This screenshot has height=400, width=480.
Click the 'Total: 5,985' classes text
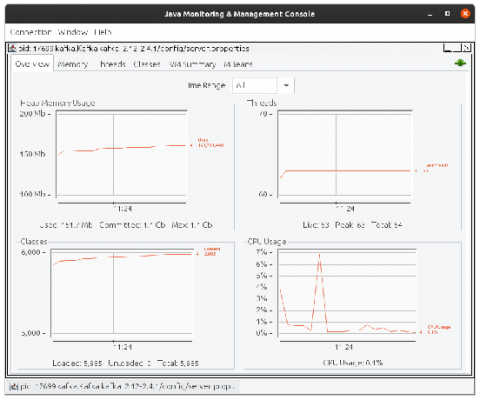[x=178, y=363]
